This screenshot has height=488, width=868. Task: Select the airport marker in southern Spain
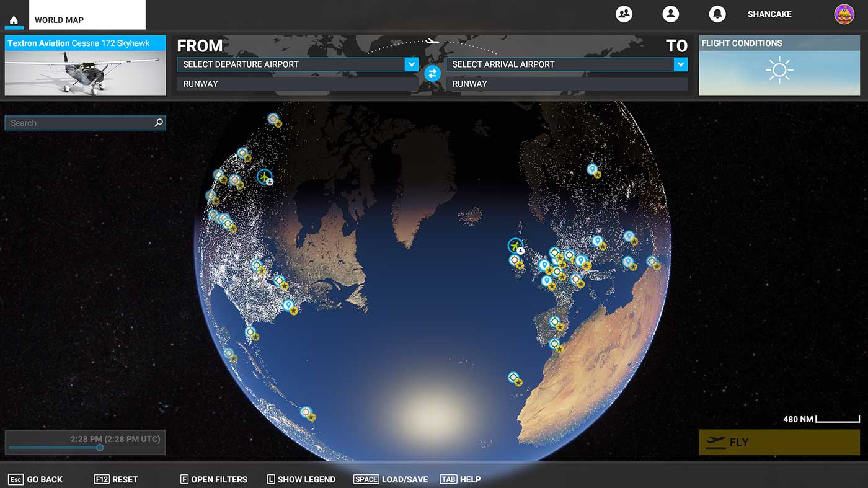(x=555, y=322)
